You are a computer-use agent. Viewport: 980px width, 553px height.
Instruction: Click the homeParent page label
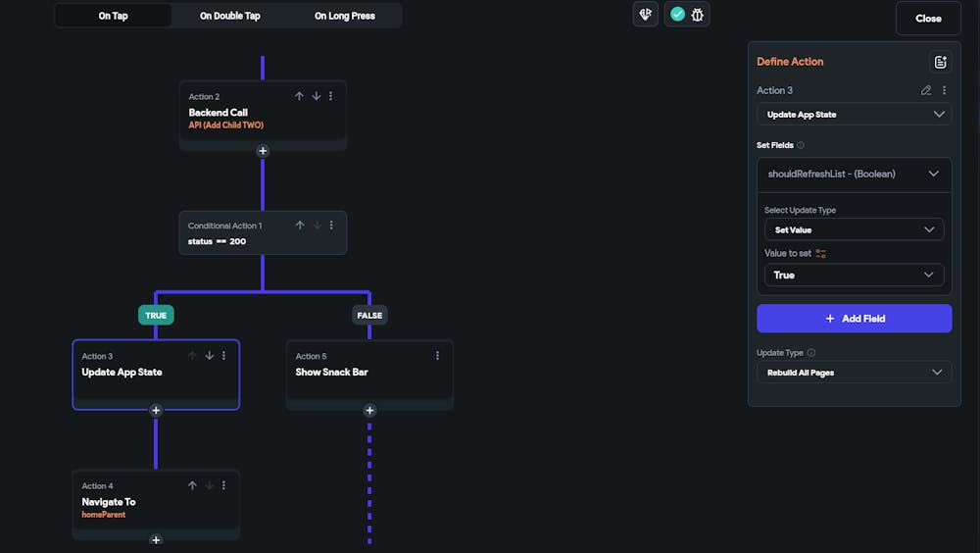pyautogui.click(x=104, y=515)
